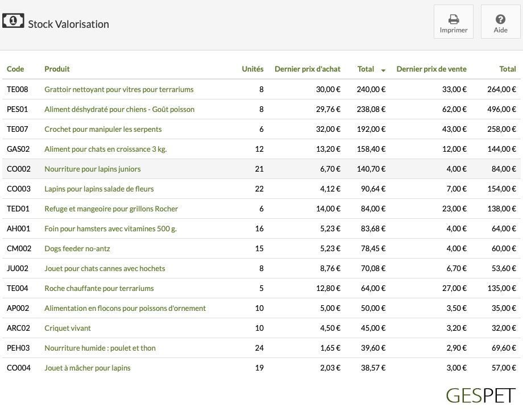Open Dogs feeder no-antz product
523x420 pixels.
click(x=77, y=249)
